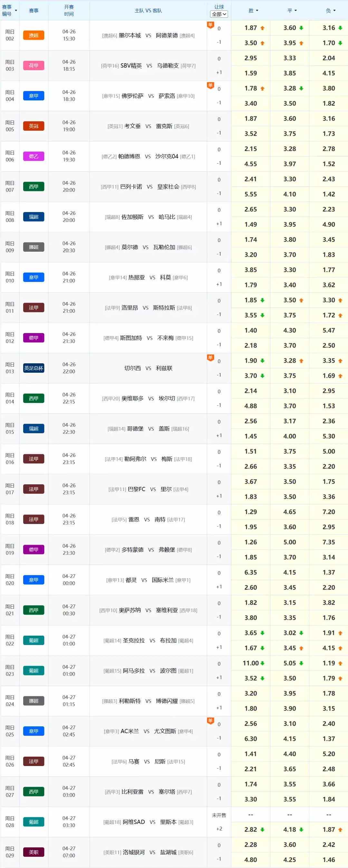The width and height of the screenshot is (348, 868).
Task: Select win odds 11.00 for 阿马多拉
Action: [251, 663]
